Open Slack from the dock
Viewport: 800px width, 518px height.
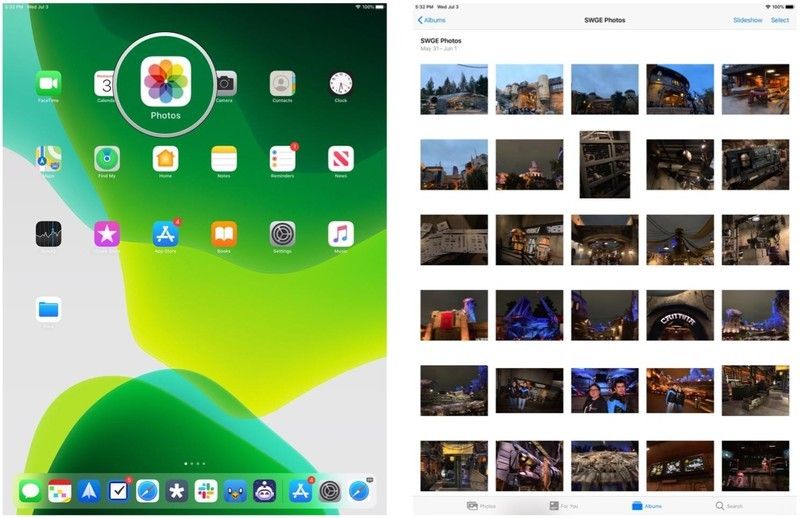point(206,491)
